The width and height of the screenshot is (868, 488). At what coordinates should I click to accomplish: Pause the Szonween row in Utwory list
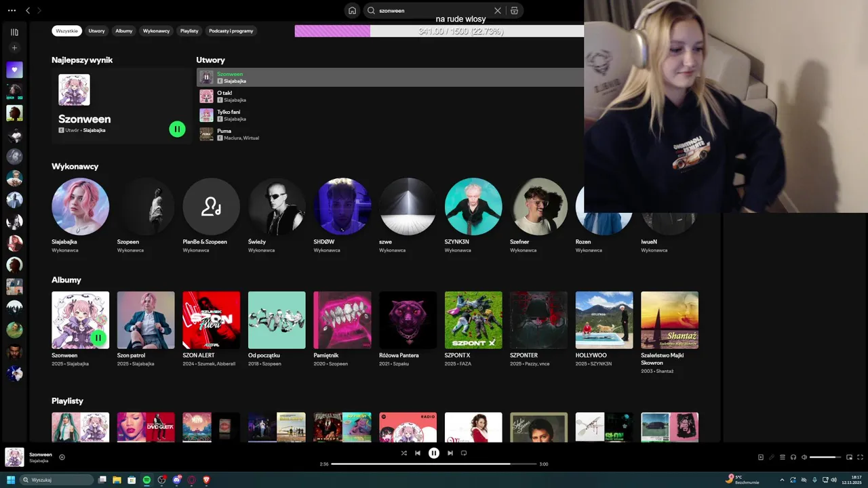206,77
